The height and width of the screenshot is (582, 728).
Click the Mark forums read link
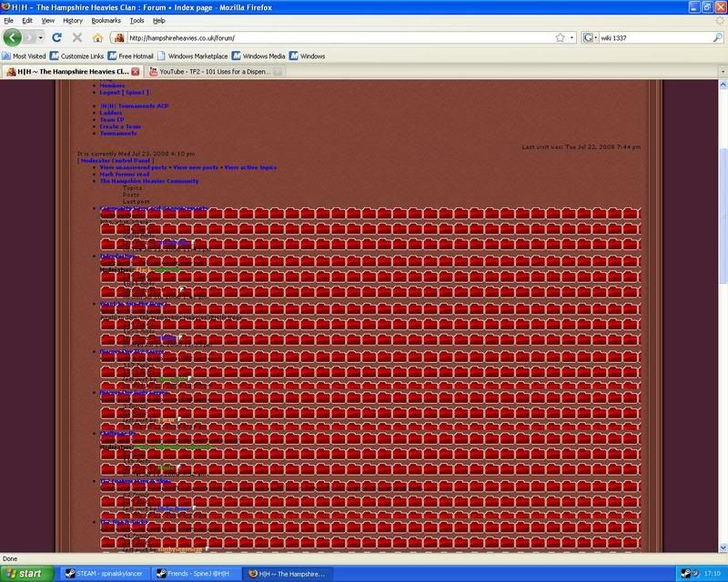point(126,174)
